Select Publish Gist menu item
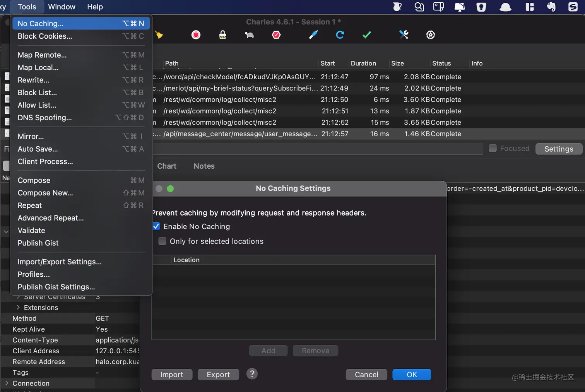The height and width of the screenshot is (392, 585). 81,243
